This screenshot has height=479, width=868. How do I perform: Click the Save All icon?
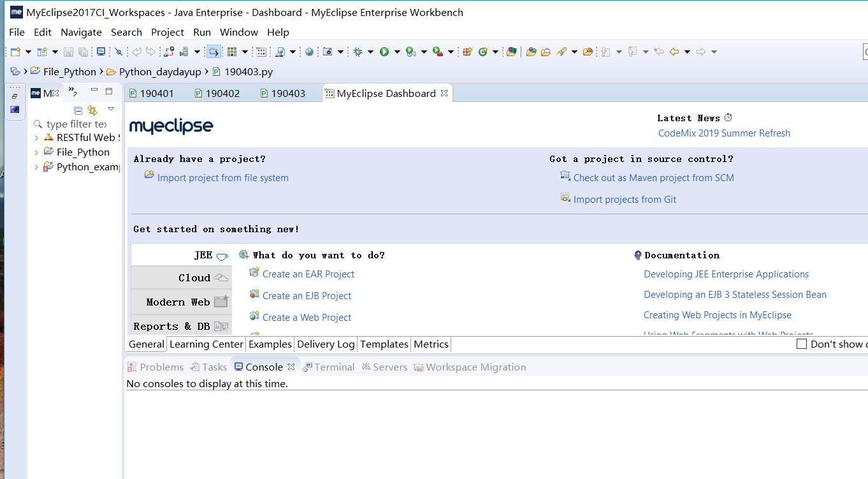point(83,52)
